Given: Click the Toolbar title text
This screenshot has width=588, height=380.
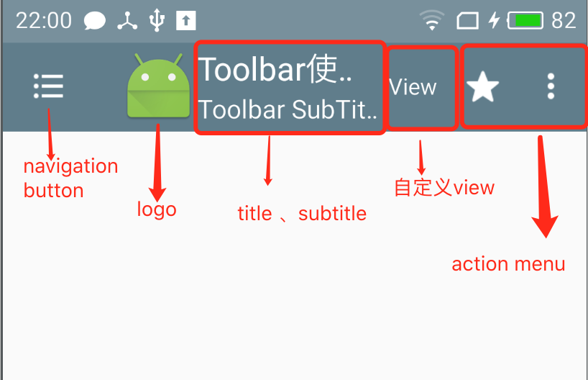Looking at the screenshot, I should [275, 70].
